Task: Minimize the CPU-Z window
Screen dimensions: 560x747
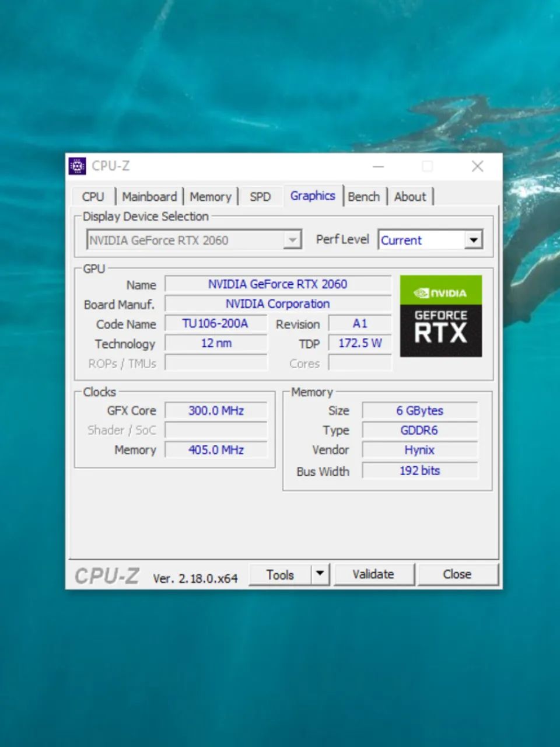Action: click(379, 166)
